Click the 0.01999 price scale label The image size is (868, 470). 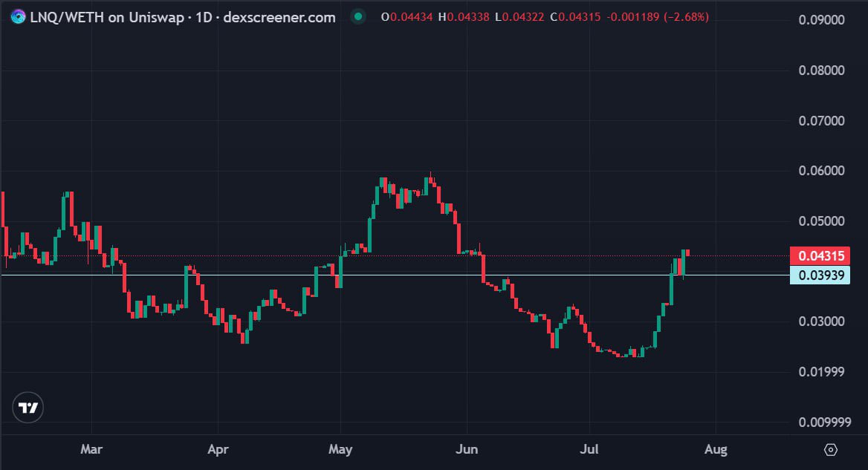(821, 371)
